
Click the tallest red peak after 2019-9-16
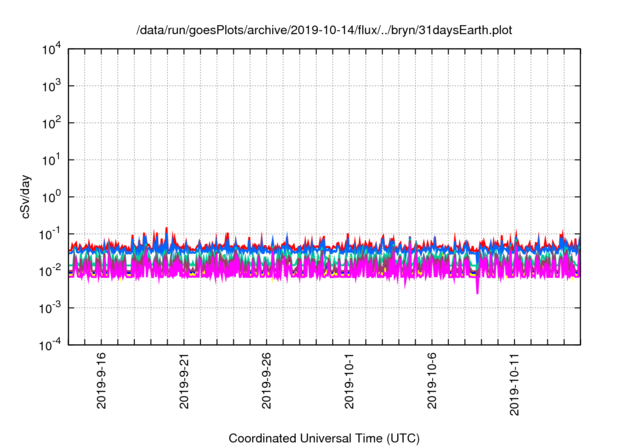[x=166, y=229]
